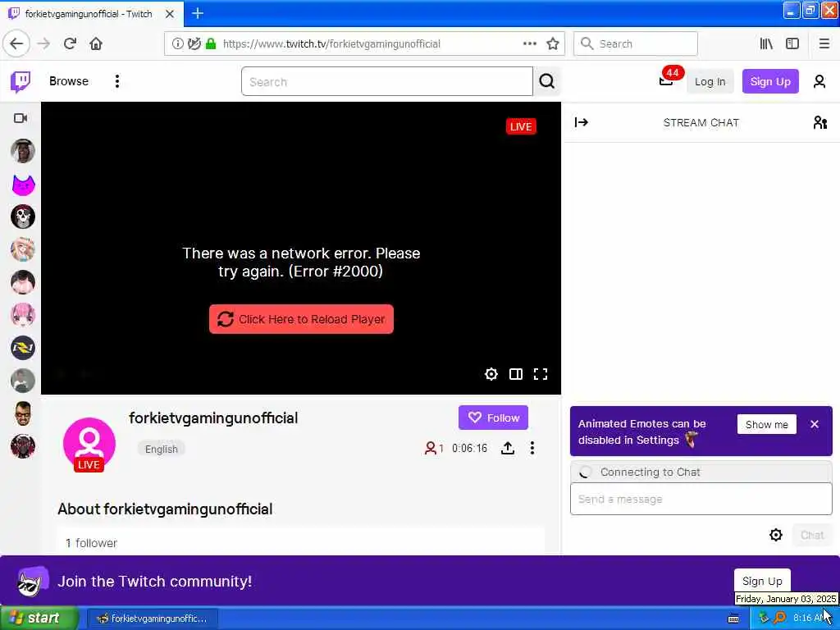This screenshot has width=840, height=630.
Task: Click the tracking protection shield icon
Action: (194, 44)
